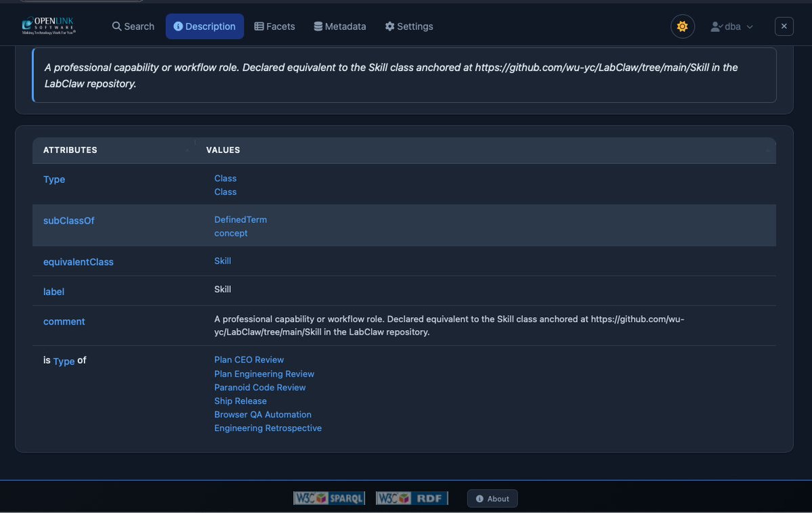The height and width of the screenshot is (513, 812).
Task: Click the W3C SPARQL badge
Action: tap(329, 498)
